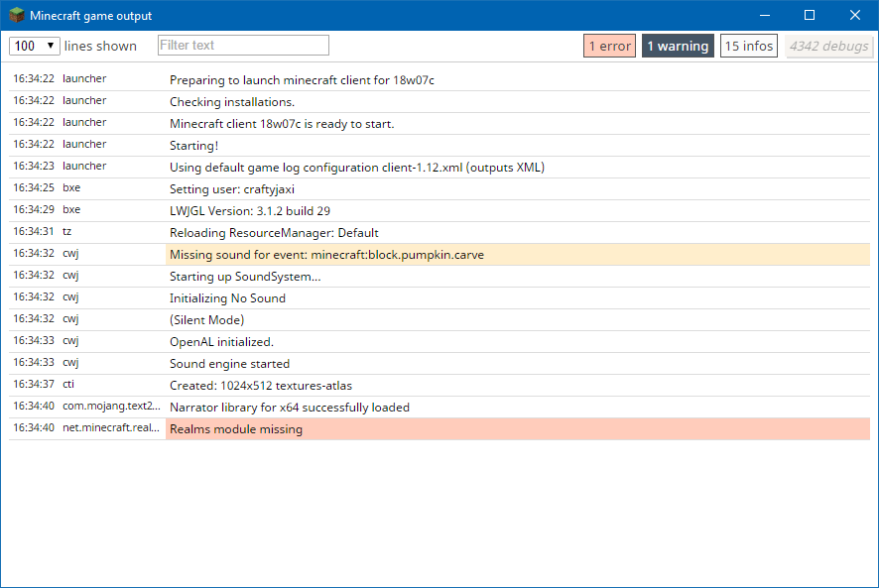Open the lines shown dropdown
The height and width of the screenshot is (588, 879).
[x=34, y=46]
